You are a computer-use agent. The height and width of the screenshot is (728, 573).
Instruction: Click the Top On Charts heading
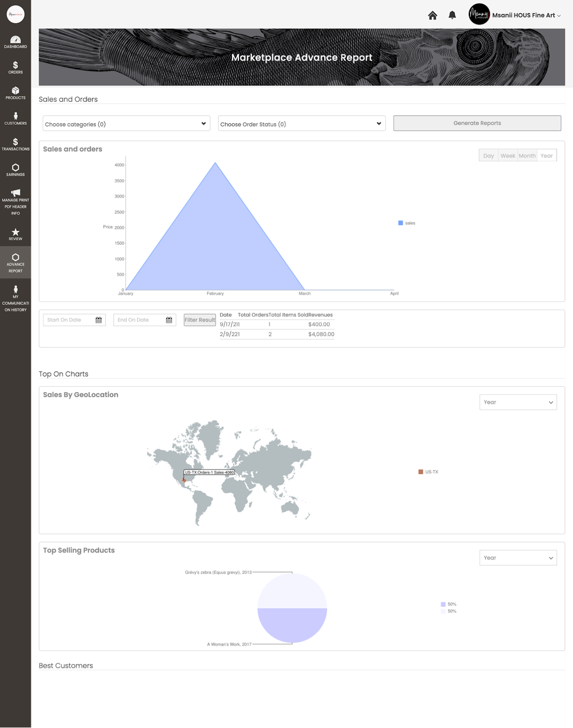pyautogui.click(x=64, y=374)
